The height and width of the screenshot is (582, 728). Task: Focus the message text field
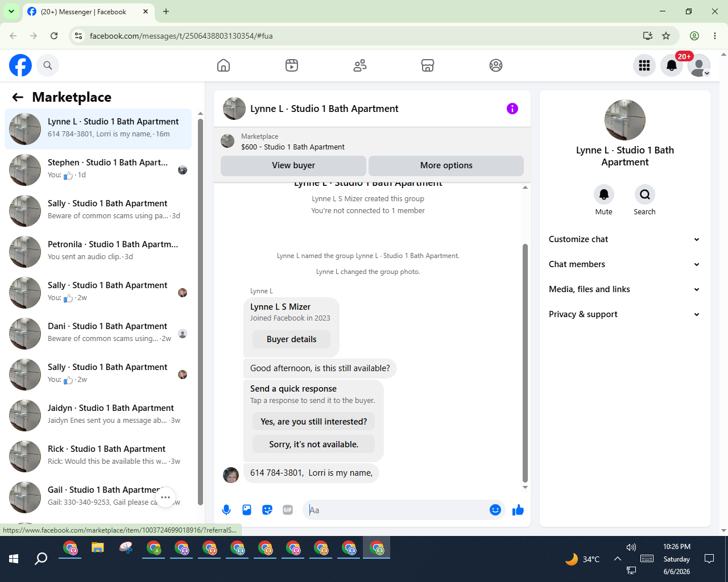[x=398, y=510]
